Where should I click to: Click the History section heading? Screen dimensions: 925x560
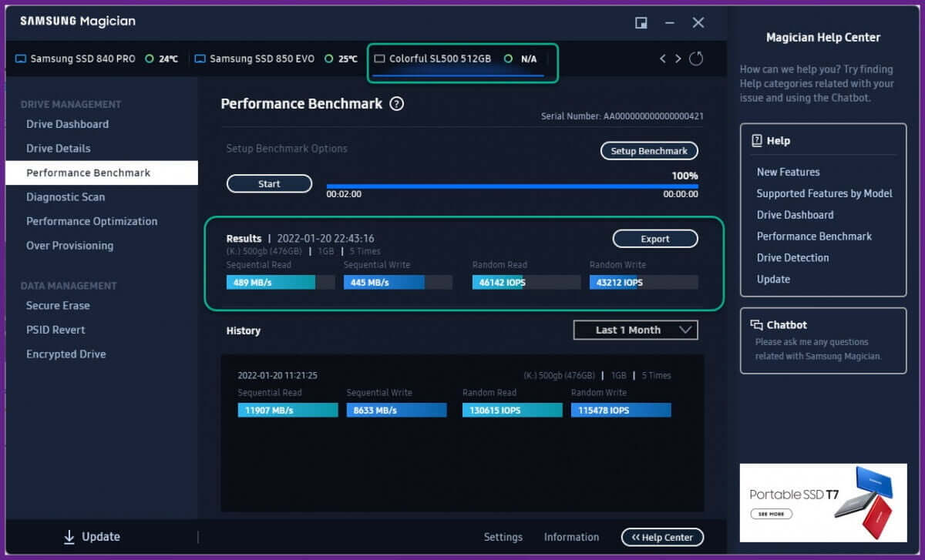coord(244,330)
